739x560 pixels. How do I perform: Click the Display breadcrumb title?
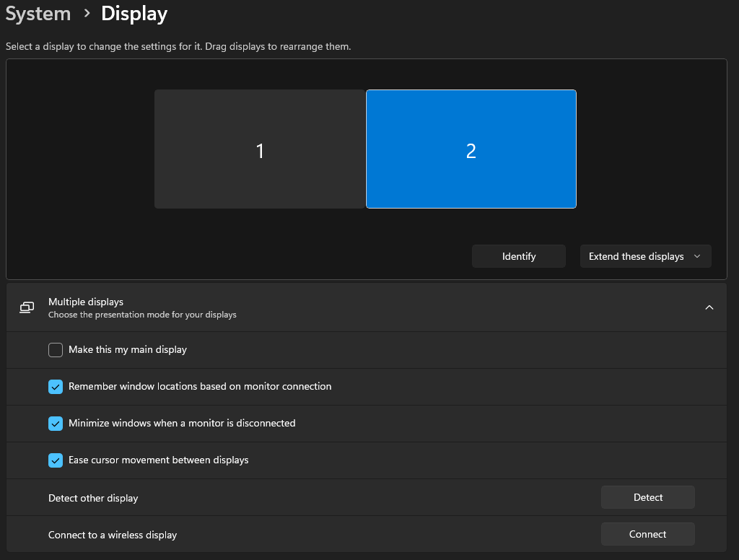[x=134, y=14]
